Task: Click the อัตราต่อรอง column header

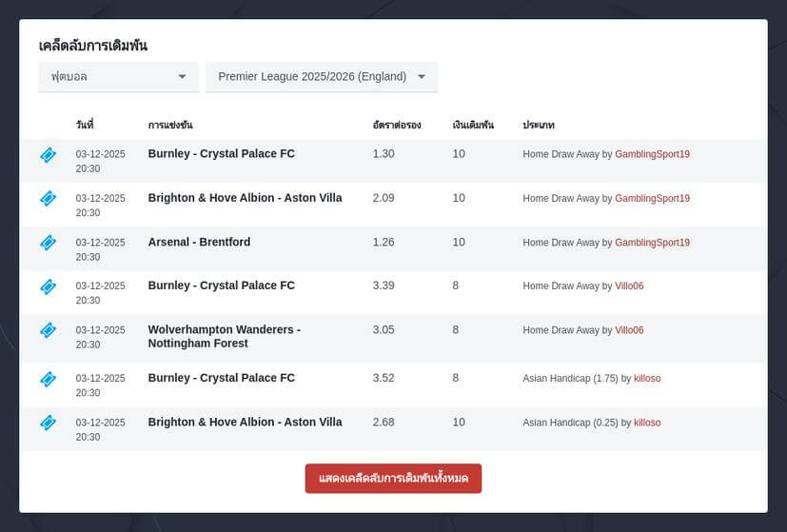Action: click(x=397, y=126)
